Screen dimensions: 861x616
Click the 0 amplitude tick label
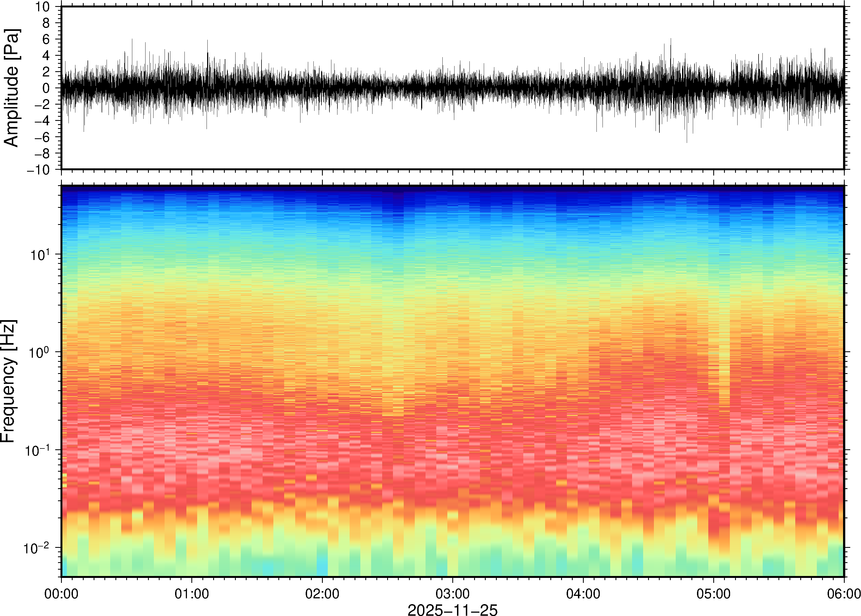pos(46,88)
